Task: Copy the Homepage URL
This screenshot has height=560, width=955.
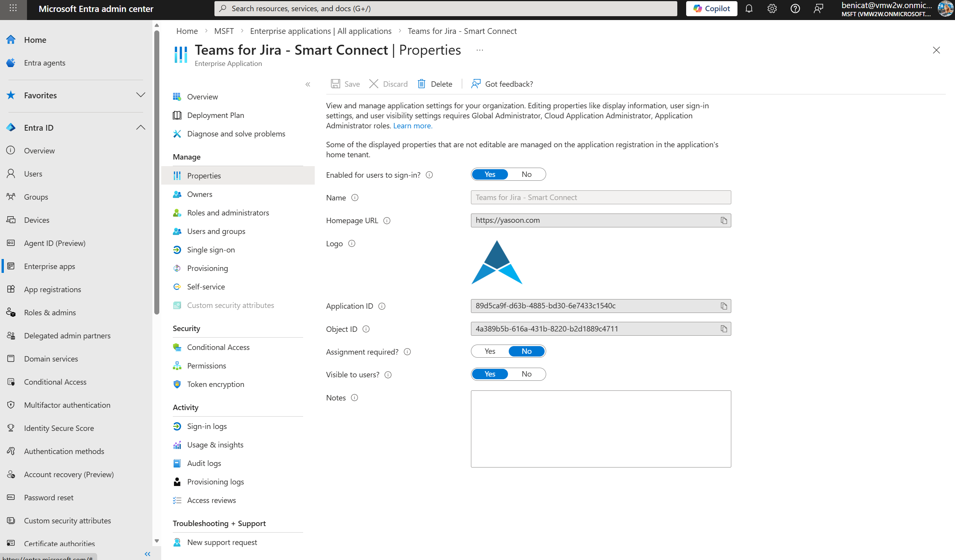Action: 724,220
